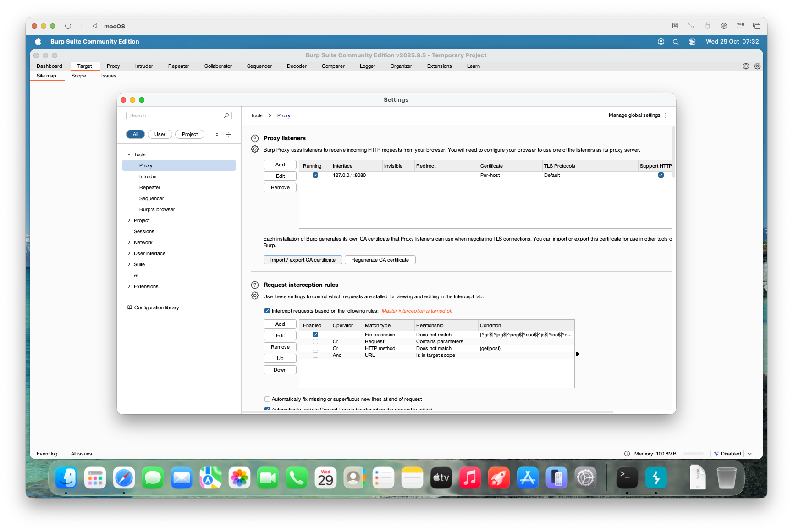The image size is (793, 532).
Task: Open the Scope sub-tab
Action: (x=79, y=76)
